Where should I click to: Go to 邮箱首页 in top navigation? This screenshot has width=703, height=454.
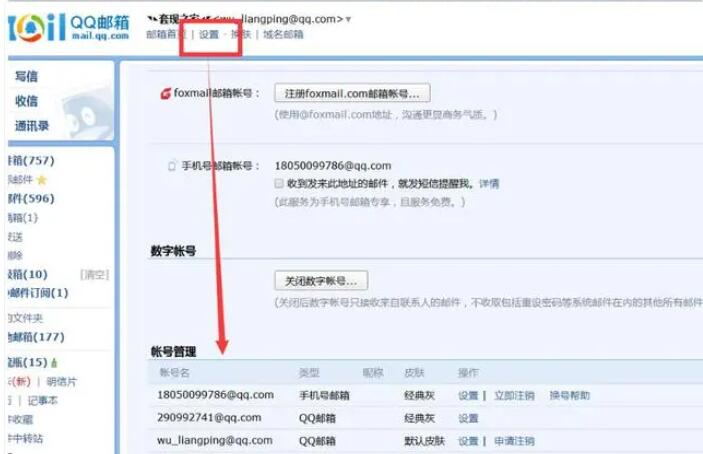click(166, 34)
